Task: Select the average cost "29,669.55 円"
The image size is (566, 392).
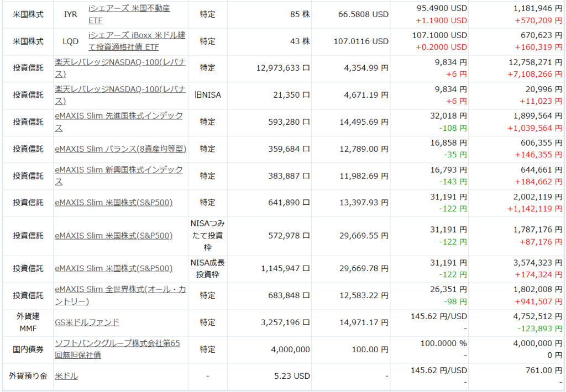Action: 364,236
